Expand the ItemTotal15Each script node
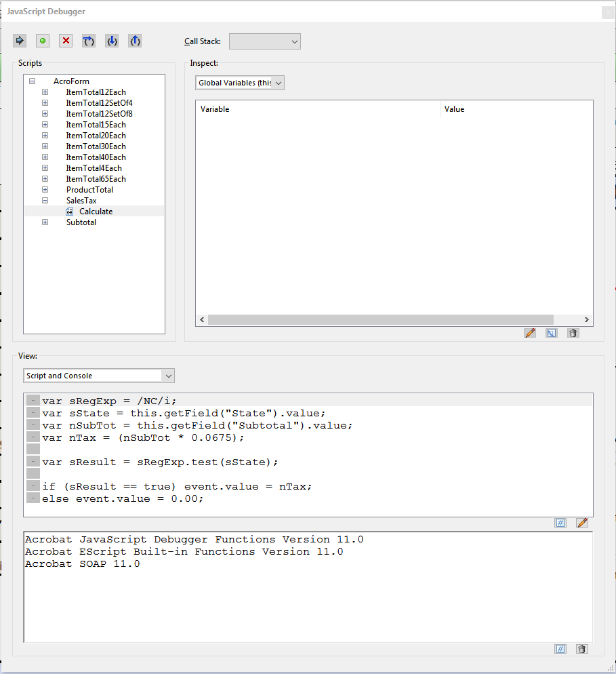Screen dimensions: 616x674 pyautogui.click(x=45, y=124)
